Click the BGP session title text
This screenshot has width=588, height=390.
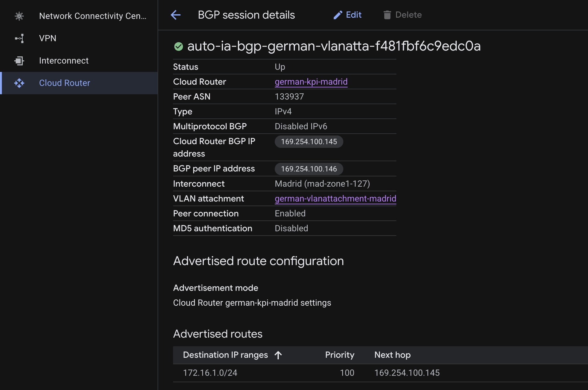click(x=246, y=15)
